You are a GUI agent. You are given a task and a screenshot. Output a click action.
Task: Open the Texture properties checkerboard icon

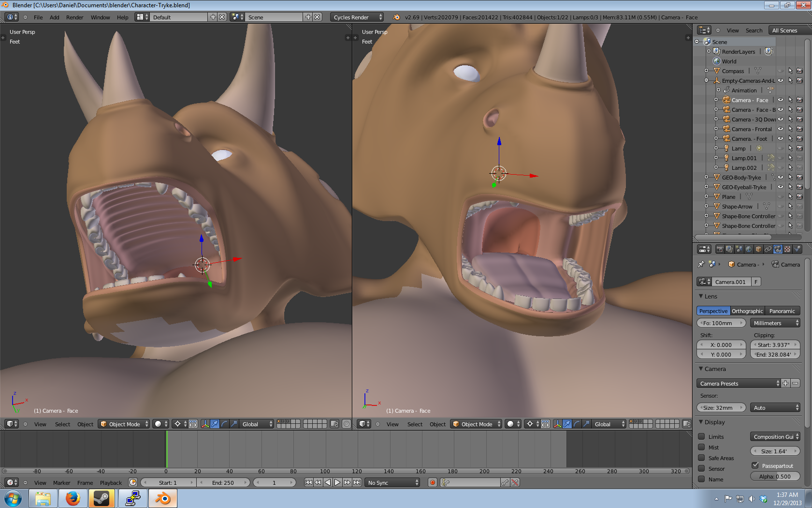pyautogui.click(x=787, y=249)
